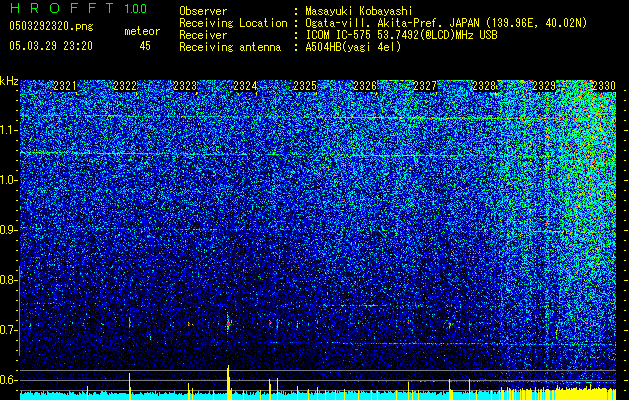Select the Ogata-vill. Akita-Pref. JAPAN location text
629x400 pixels.
tap(446, 23)
